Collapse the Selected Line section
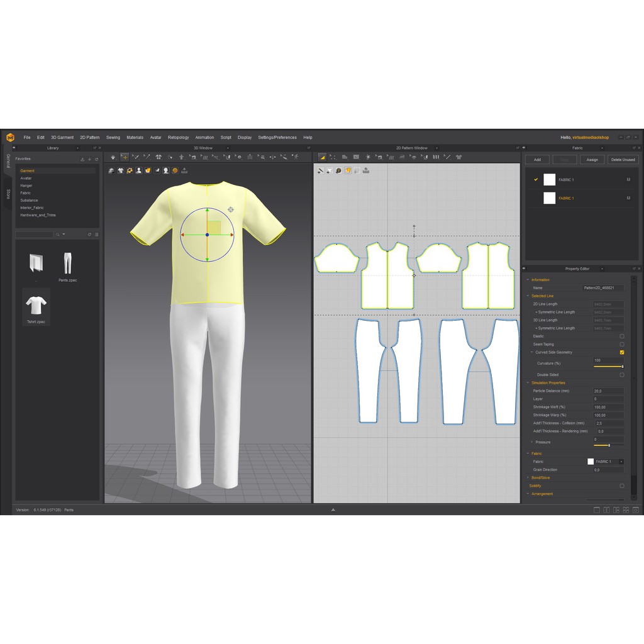The width and height of the screenshot is (644, 644). (x=528, y=296)
